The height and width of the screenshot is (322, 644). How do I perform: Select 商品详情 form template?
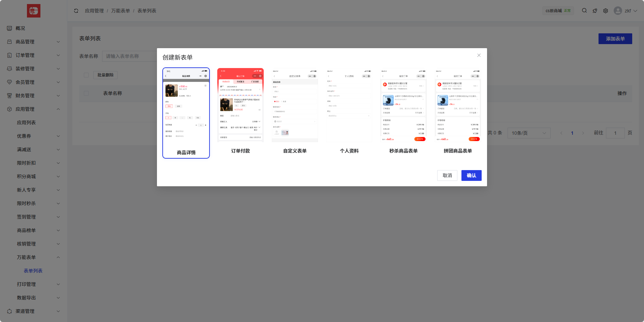(186, 113)
